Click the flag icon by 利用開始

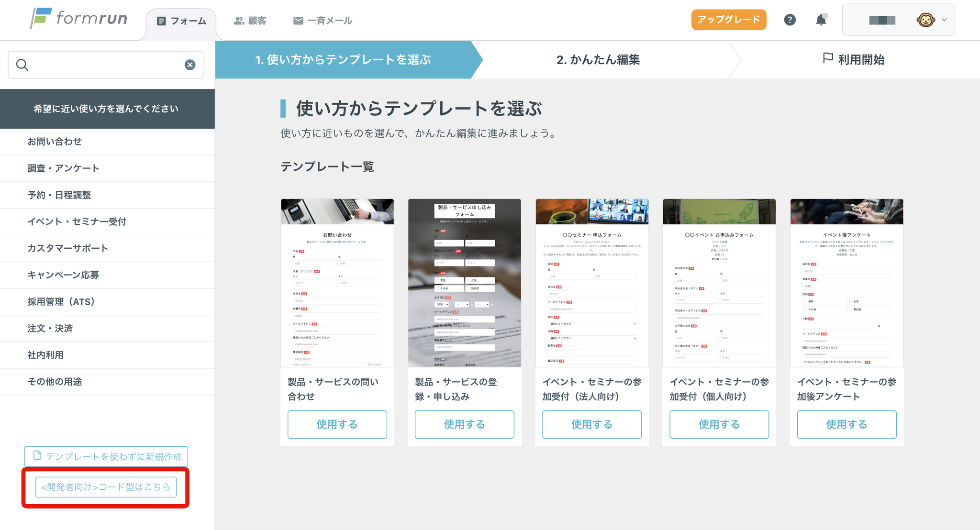(827, 58)
